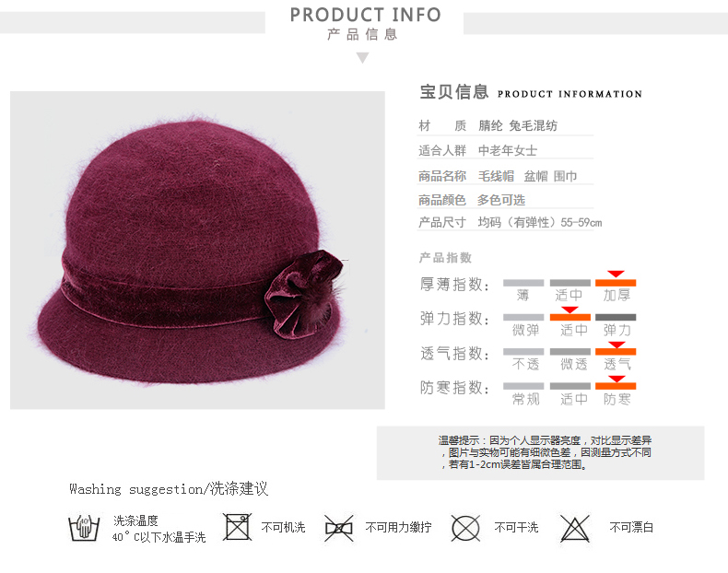Click the size text 55-59cm
Image resolution: width=728 pixels, height=573 pixels.
click(x=581, y=223)
